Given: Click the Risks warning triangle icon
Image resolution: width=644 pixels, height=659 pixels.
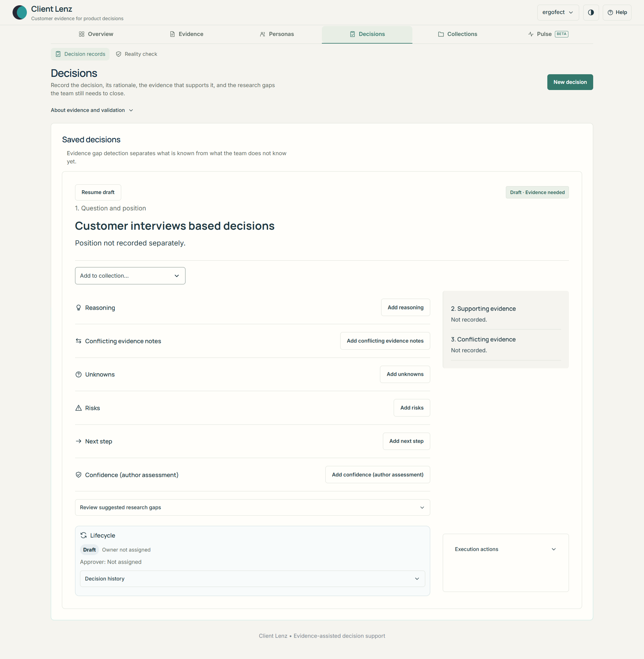Looking at the screenshot, I should [x=79, y=408].
